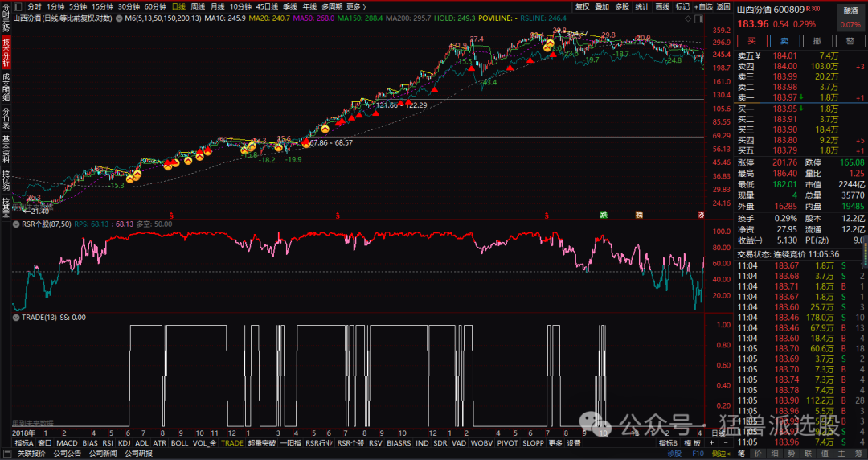The height and width of the screenshot is (460, 868).
Task: Click the round toggle icon beside TRADE(13)
Action: click(x=17, y=318)
